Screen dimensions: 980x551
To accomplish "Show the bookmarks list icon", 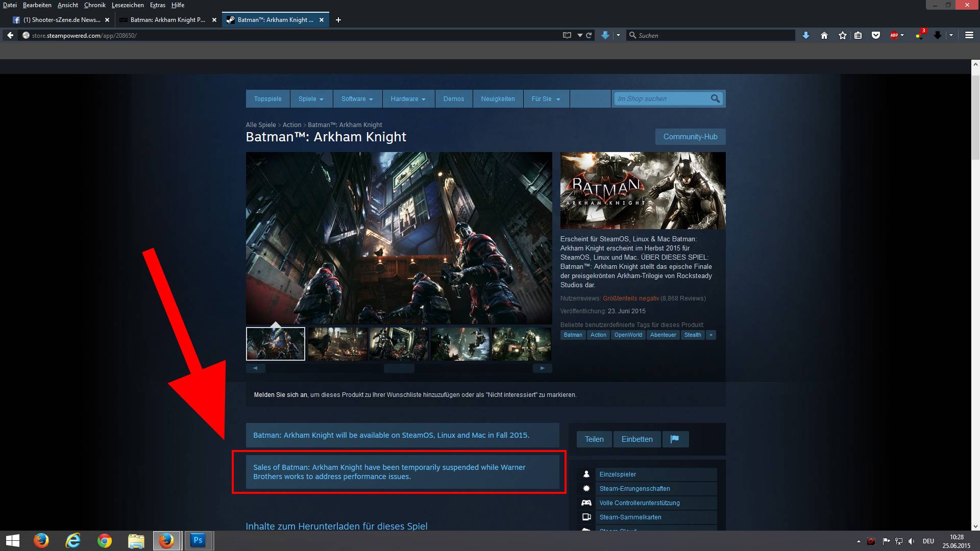I will pos(858,35).
